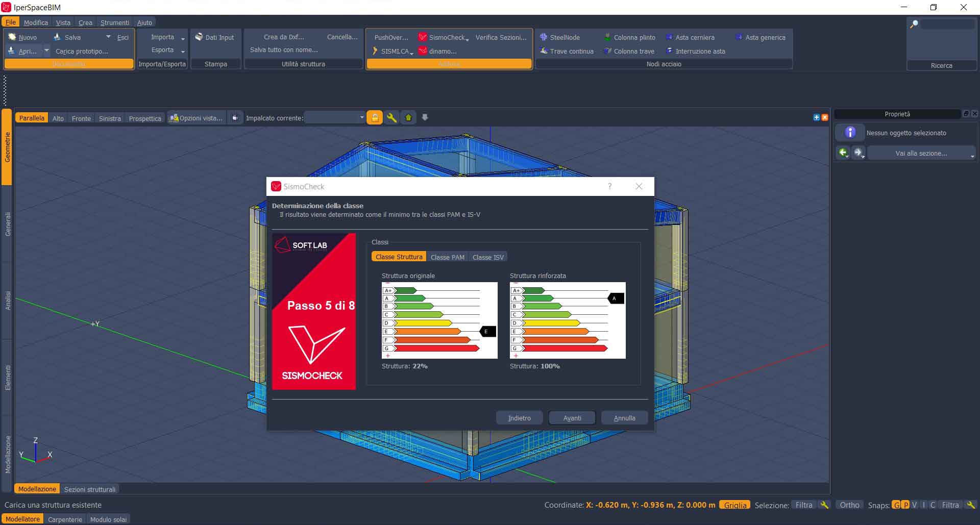
Task: Toggle the V snap button
Action: [x=915, y=505]
